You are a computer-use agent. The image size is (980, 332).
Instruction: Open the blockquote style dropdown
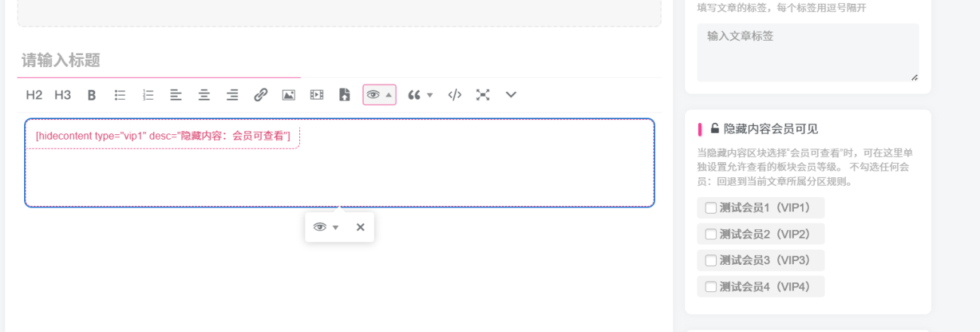coord(420,95)
